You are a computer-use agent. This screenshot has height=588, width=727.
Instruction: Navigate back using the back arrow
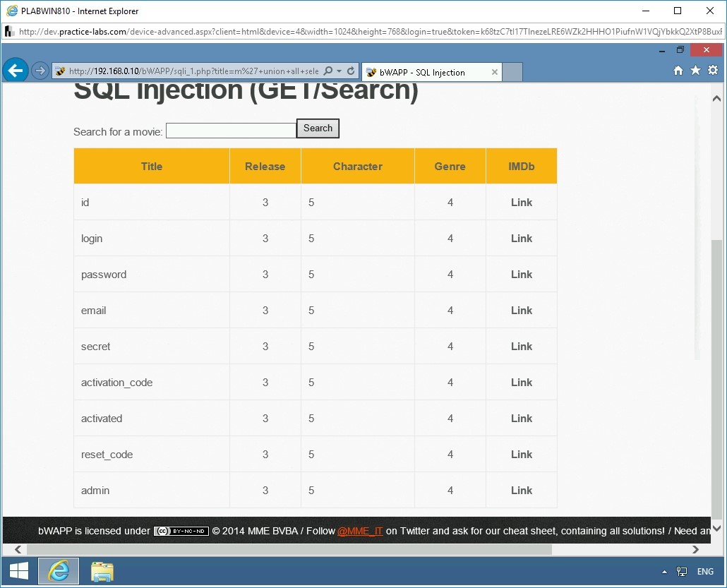pos(15,70)
